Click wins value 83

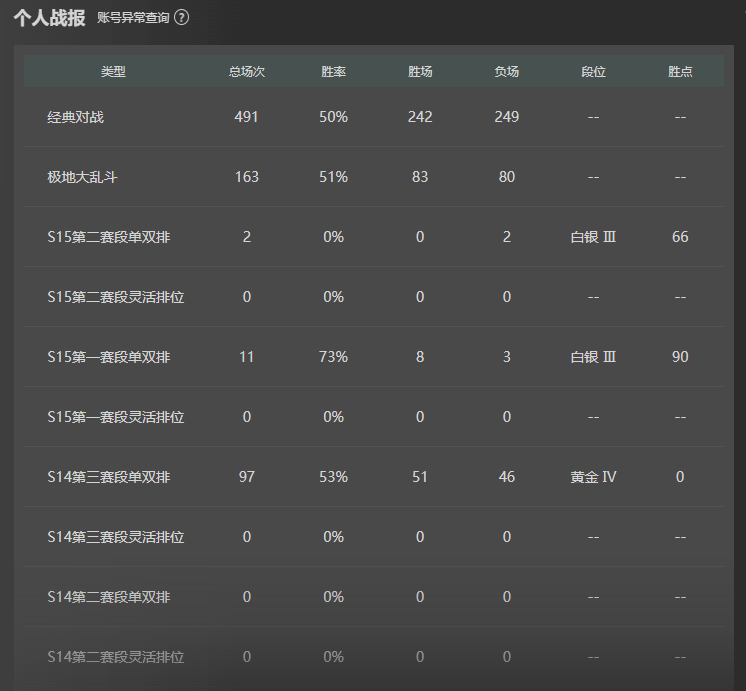click(x=420, y=177)
